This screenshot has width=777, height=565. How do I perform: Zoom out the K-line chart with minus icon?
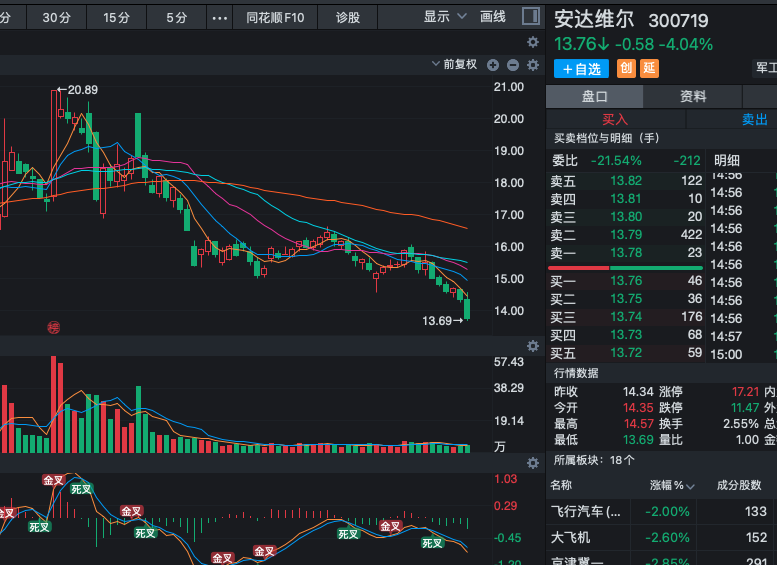pyautogui.click(x=513, y=65)
